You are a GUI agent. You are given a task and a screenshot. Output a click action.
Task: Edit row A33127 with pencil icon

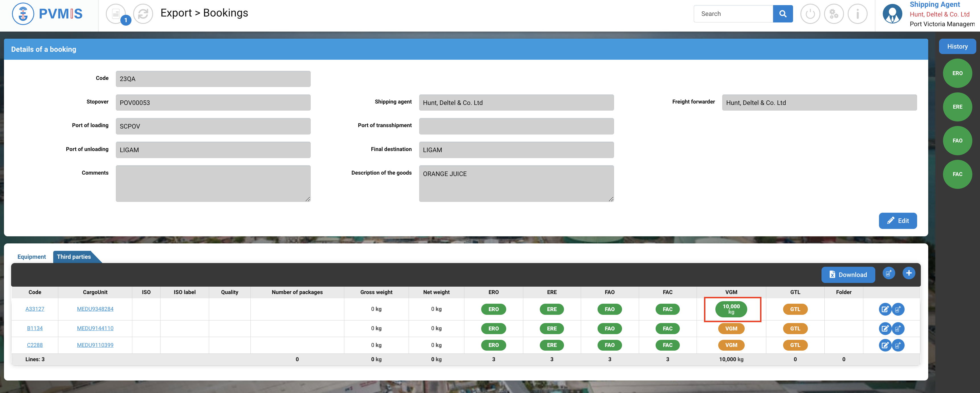tap(885, 309)
